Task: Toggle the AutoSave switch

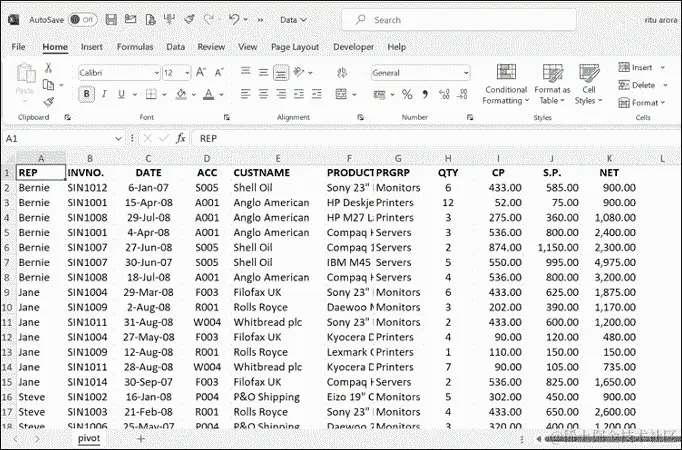Action: coord(82,20)
